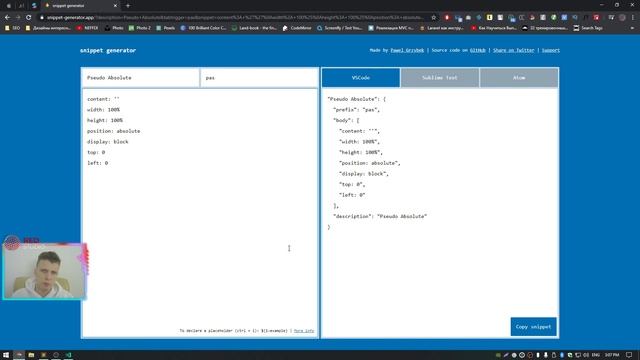Open the 100 Brilliant Color bookmark
The width and height of the screenshot is (640, 360).
[x=203, y=28]
